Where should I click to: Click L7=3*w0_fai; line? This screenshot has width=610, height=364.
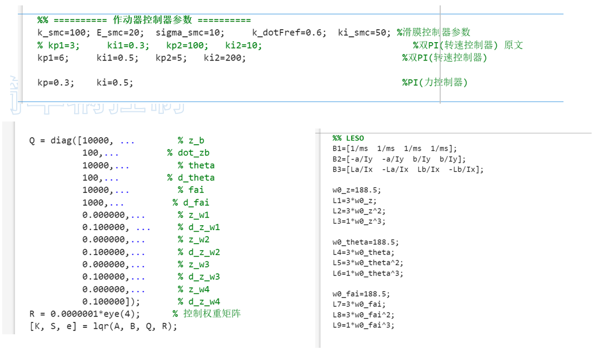(359, 305)
